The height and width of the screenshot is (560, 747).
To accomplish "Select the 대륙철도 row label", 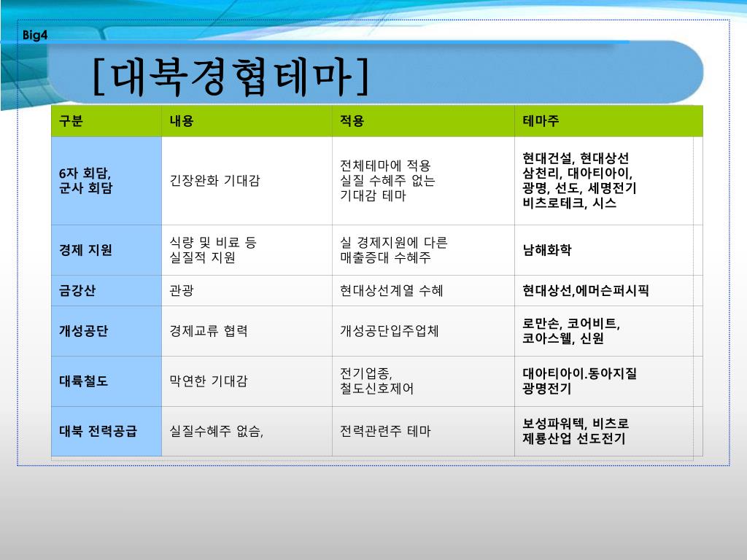I will 107,381.
